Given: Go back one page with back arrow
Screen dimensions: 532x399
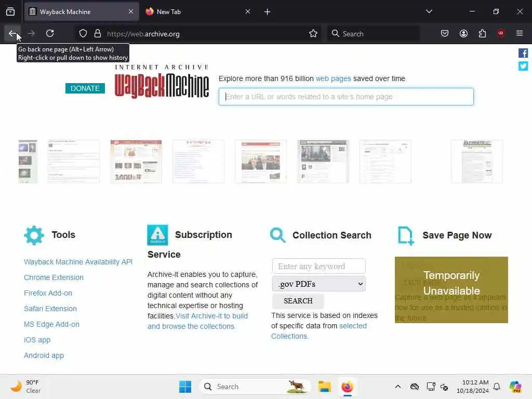Looking at the screenshot, I should [x=12, y=33].
